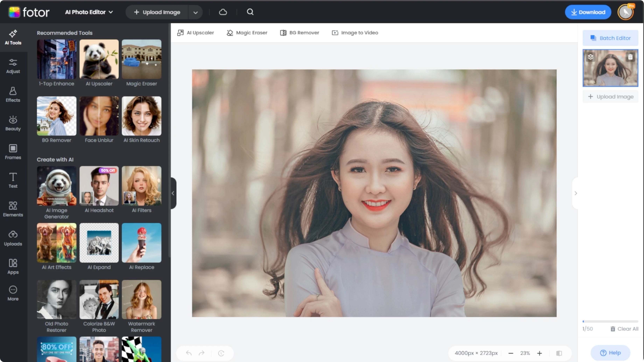Click the Recommended Tools heading
This screenshot has height=362, width=644.
(x=65, y=33)
